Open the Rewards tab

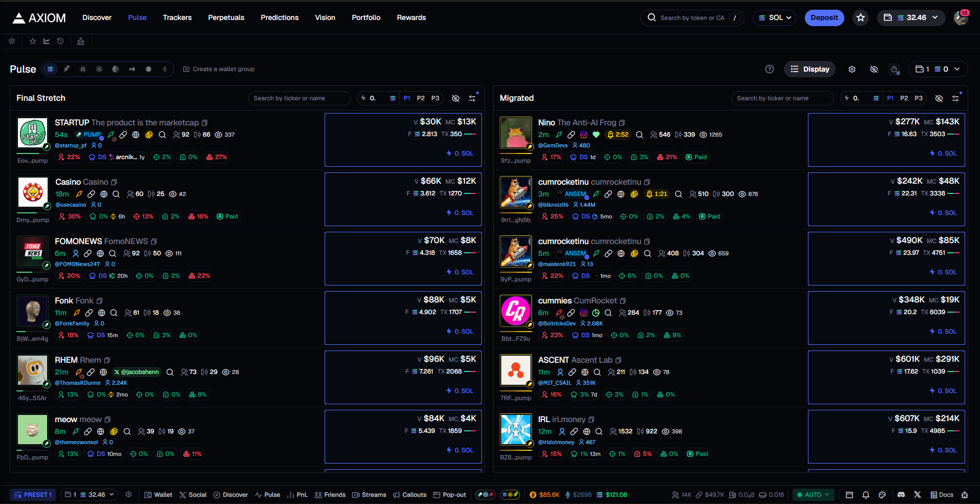tap(411, 17)
